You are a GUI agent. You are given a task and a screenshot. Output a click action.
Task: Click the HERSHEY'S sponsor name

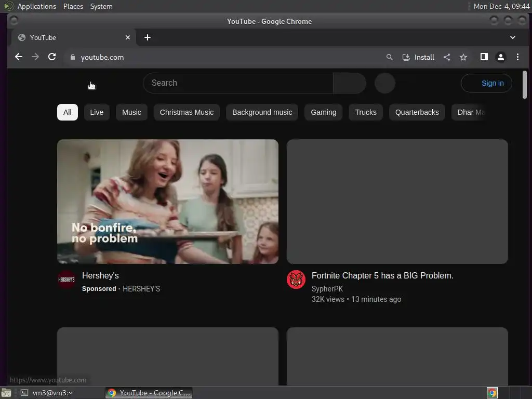(141, 289)
